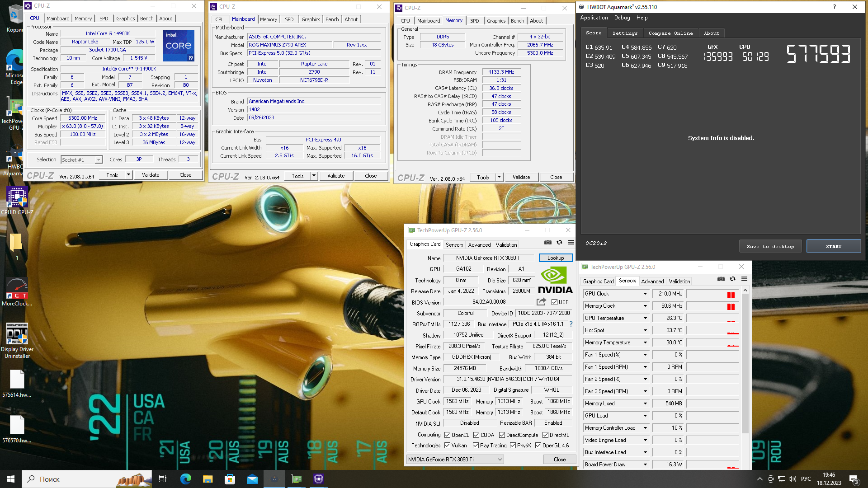
Task: Expand the Memory Used sensor dropdown
Action: [645, 404]
